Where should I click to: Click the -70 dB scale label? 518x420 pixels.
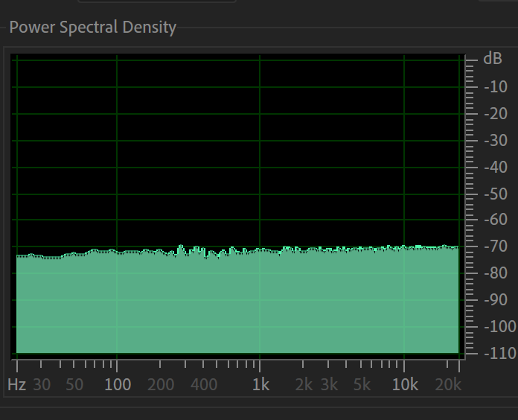coord(496,246)
